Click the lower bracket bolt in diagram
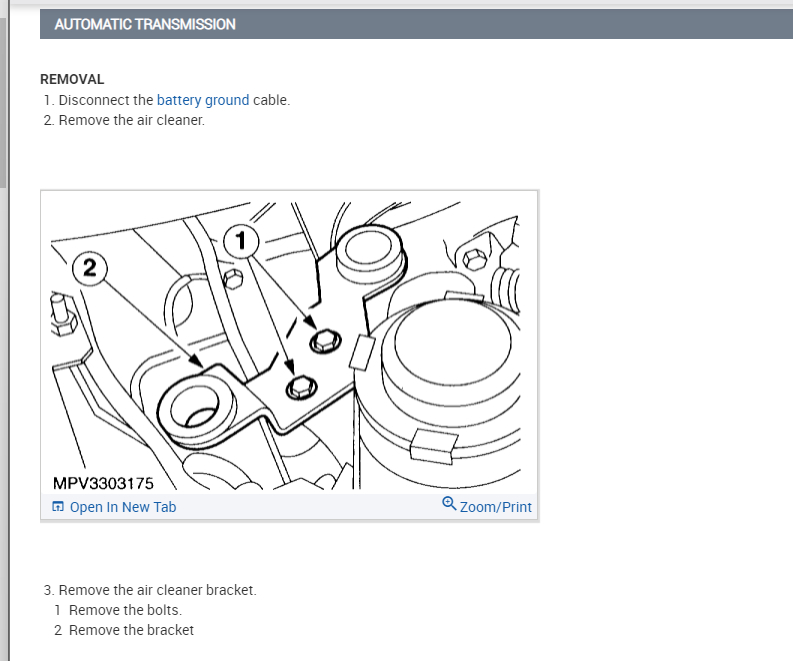The image size is (793, 661). click(x=301, y=388)
